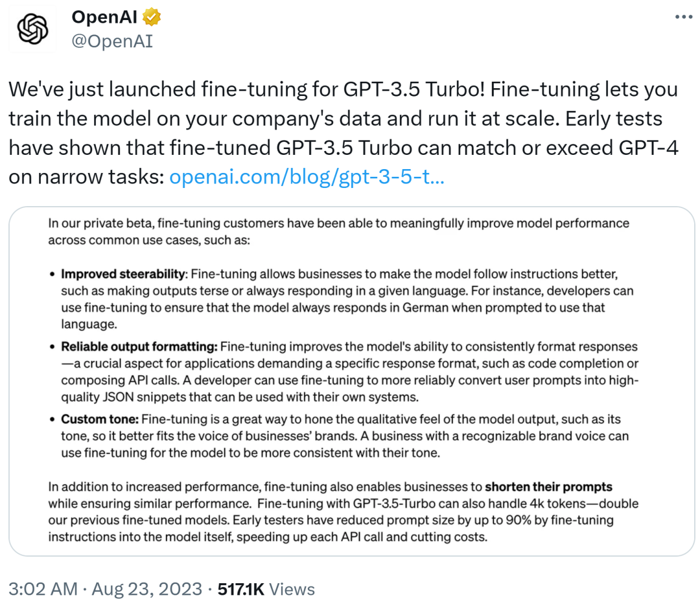The image size is (700, 604).
Task: Click the @OpenAI handle
Action: point(111,40)
